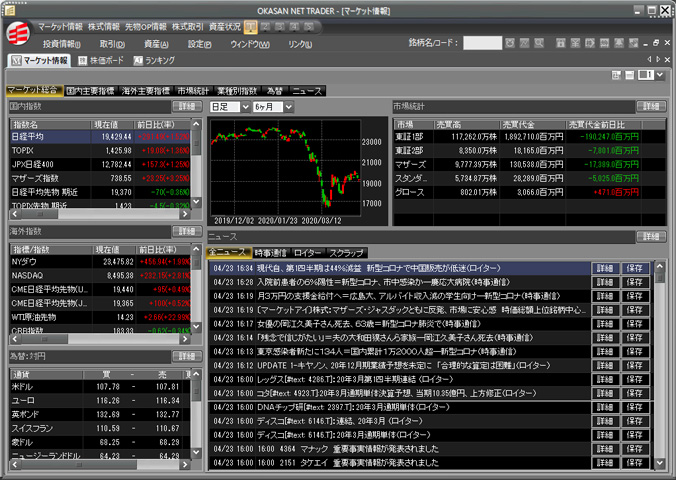Image resolution: width=676 pixels, height=481 pixels.
Task: Open the 設定 menu
Action: click(x=199, y=44)
